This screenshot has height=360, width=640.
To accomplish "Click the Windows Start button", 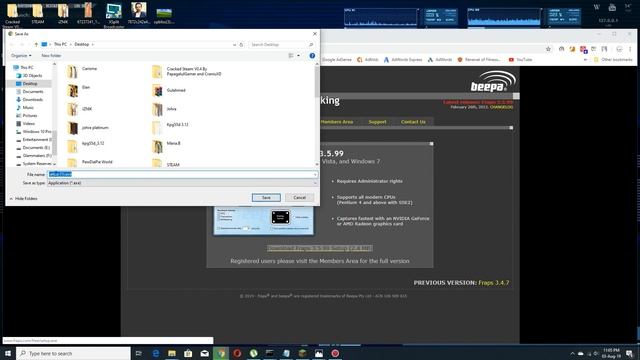I will point(8,353).
